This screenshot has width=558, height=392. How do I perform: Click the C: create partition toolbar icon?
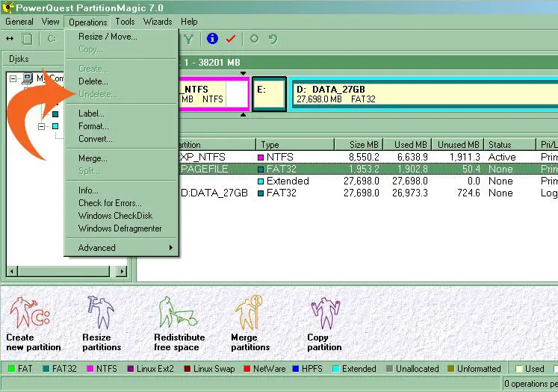point(52,38)
